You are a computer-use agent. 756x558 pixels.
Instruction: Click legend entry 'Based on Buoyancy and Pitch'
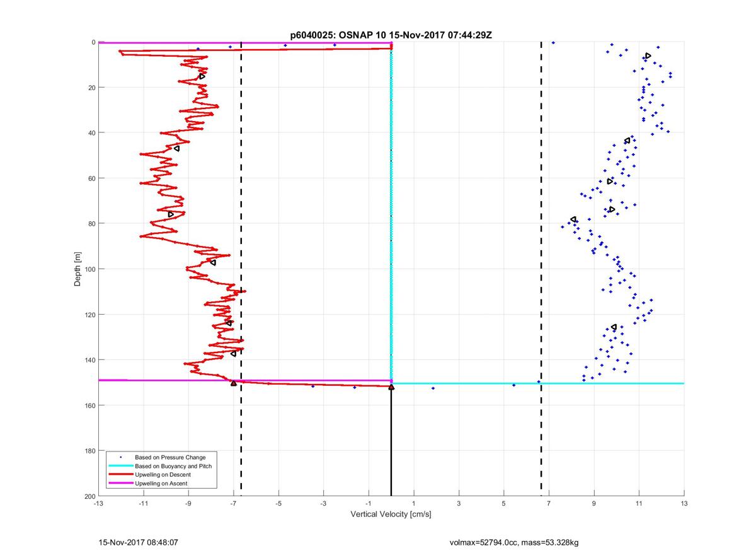(173, 466)
